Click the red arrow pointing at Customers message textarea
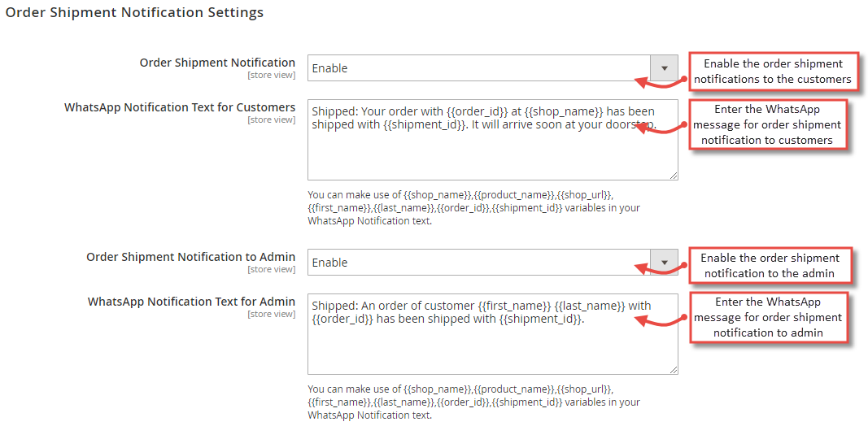The width and height of the screenshot is (868, 426). [661, 127]
